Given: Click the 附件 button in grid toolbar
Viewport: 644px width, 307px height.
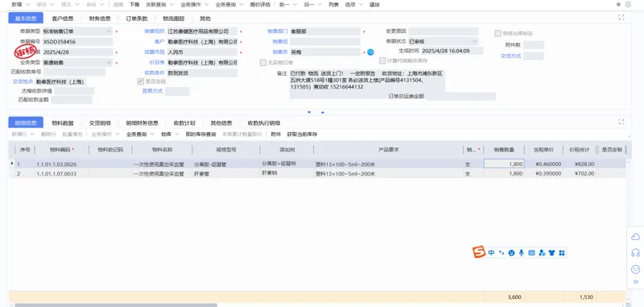Looking at the screenshot, I should point(276,134).
